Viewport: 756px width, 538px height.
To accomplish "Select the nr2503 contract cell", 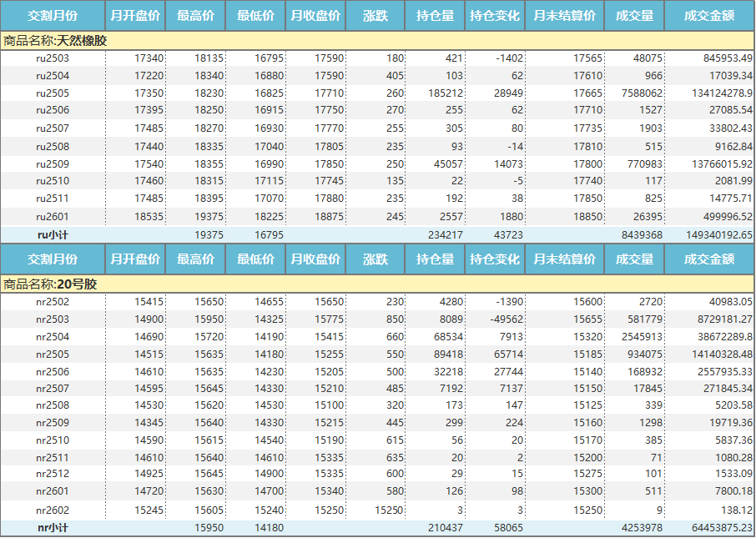I will 53,319.
